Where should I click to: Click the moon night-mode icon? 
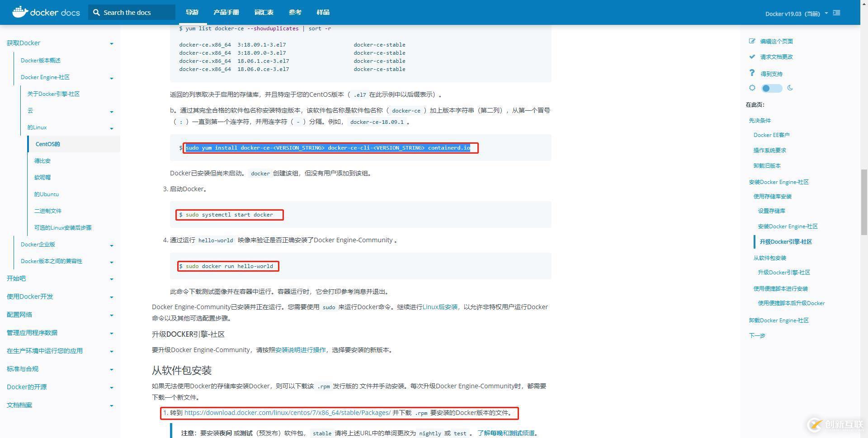point(790,88)
